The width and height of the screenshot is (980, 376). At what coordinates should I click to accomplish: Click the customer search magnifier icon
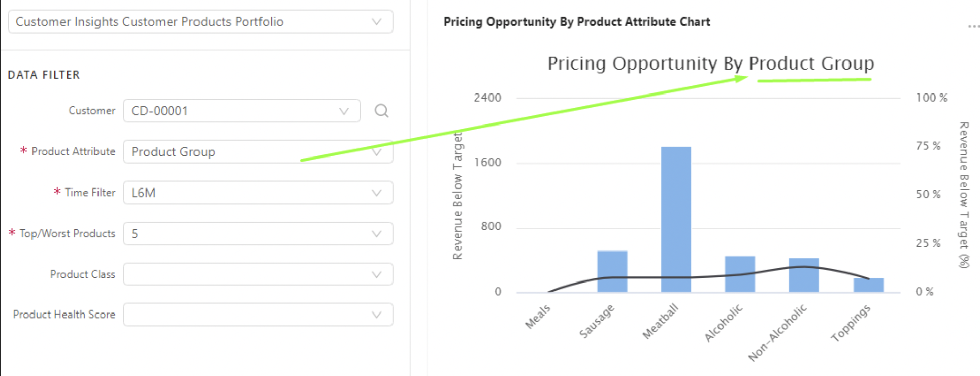click(381, 111)
